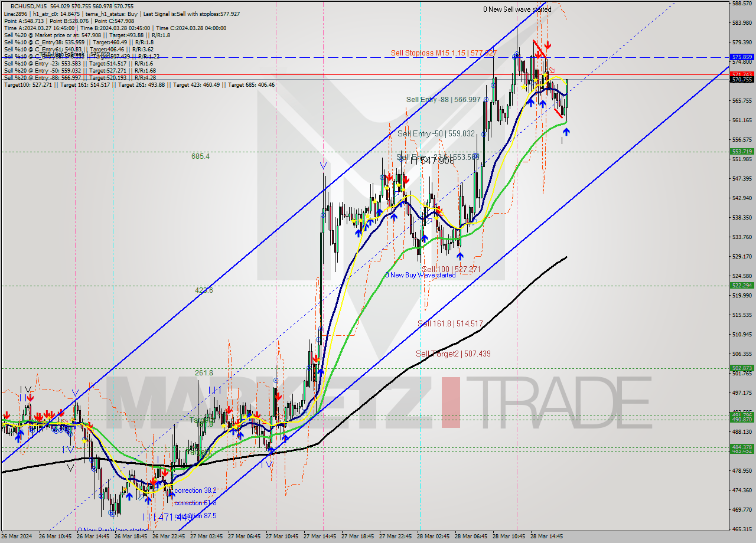Viewport: 756px width, 543px height.
Task: Click the 570.755 current price tag
Action: (742, 80)
